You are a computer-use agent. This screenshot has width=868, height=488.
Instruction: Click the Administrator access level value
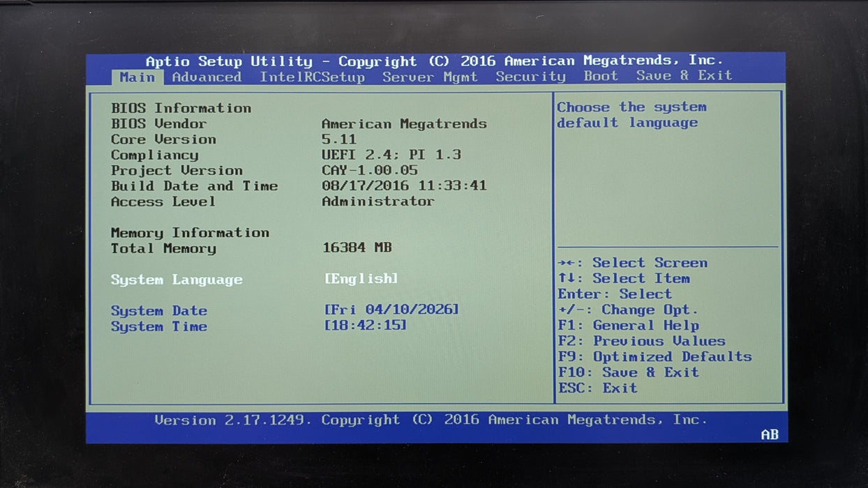pyautogui.click(x=378, y=201)
